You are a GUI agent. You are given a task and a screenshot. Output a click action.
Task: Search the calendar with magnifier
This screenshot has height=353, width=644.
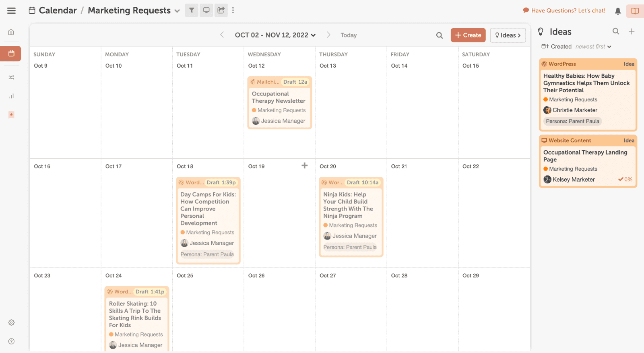tap(440, 35)
